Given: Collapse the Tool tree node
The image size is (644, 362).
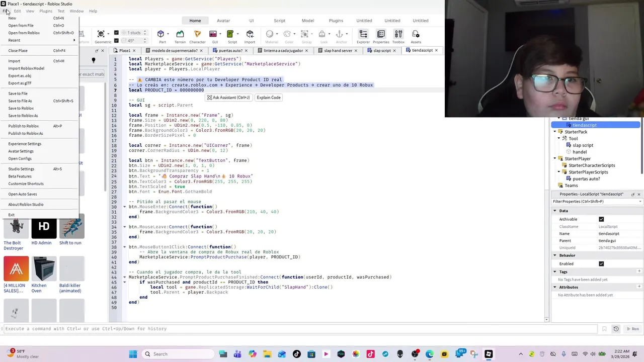Looking at the screenshot, I should click(x=559, y=138).
